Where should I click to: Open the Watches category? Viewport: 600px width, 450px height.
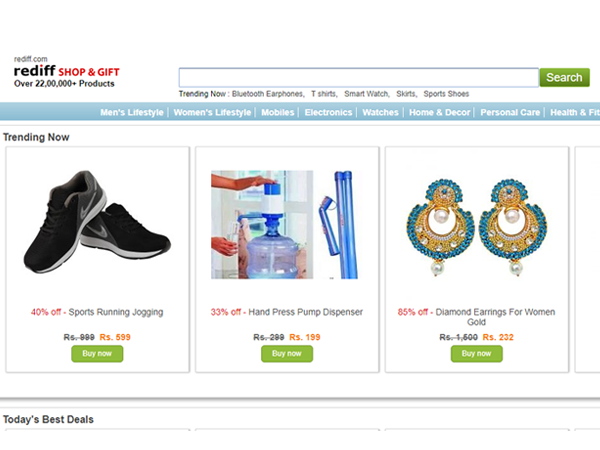pos(380,112)
